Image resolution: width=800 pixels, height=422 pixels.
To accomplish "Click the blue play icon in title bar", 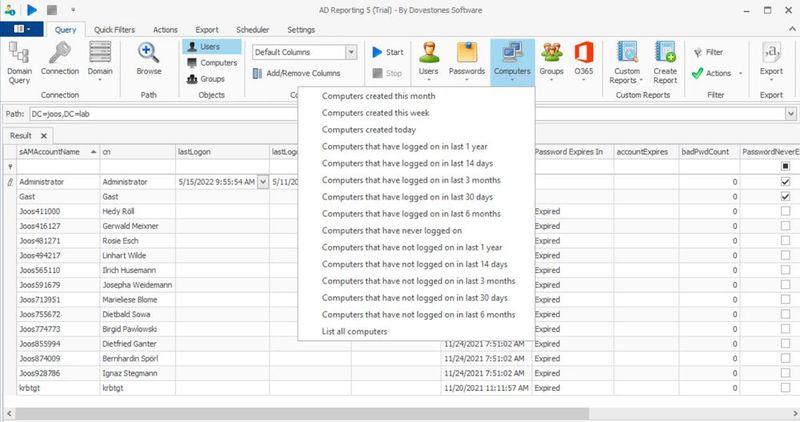I will 32,10.
